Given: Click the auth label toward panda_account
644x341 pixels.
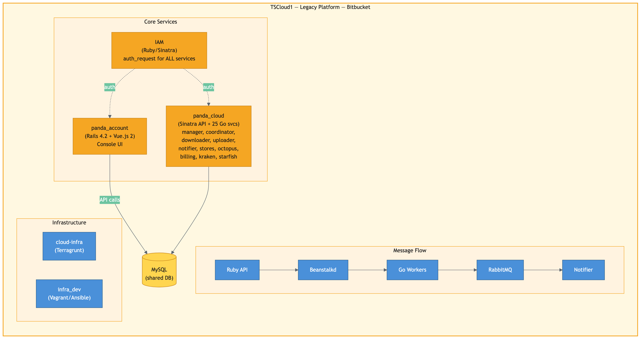Looking at the screenshot, I should 110,87.
